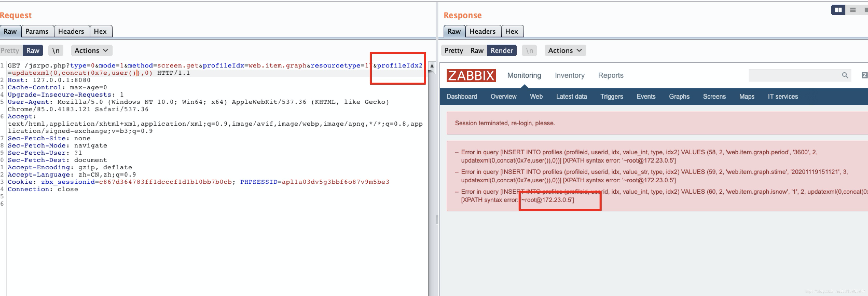Toggle request \n newline display

tap(56, 51)
